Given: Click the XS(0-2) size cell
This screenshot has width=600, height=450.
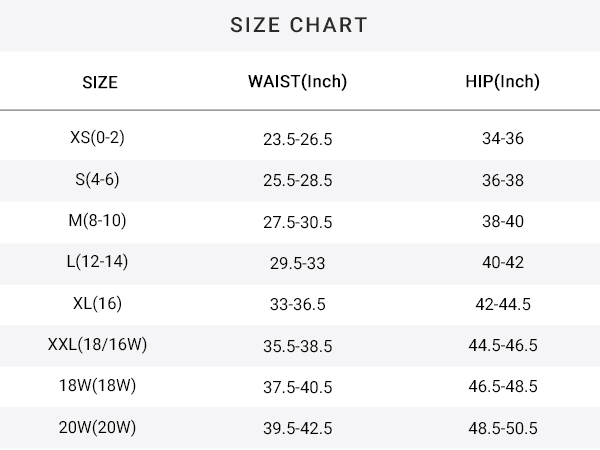Looking at the screenshot, I should click(x=97, y=137).
